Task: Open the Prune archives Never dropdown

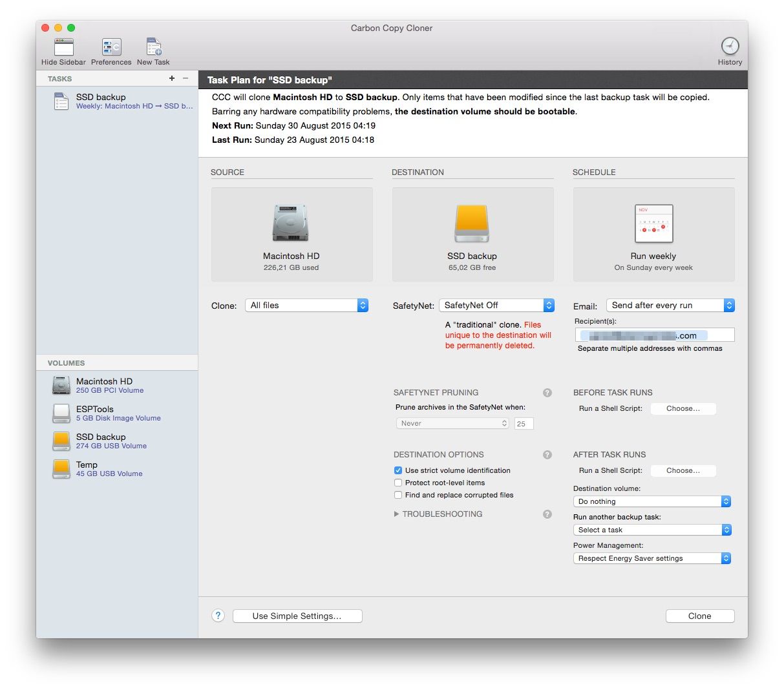Action: (x=452, y=424)
